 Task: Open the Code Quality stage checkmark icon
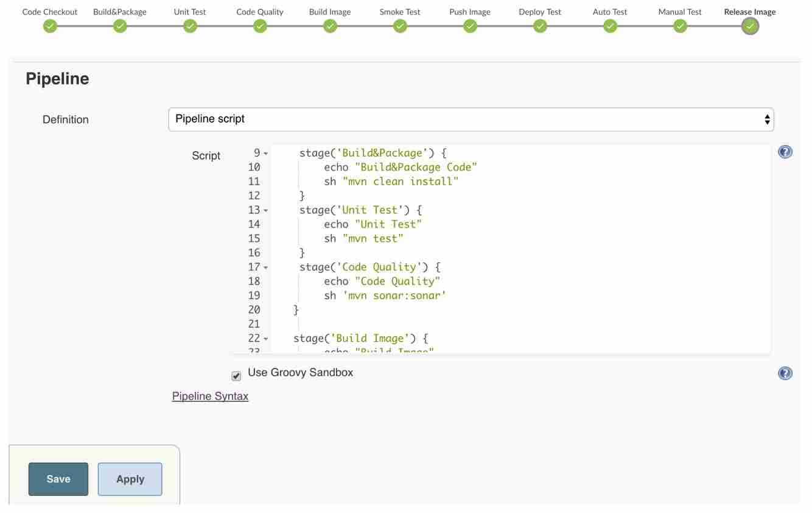[260, 26]
